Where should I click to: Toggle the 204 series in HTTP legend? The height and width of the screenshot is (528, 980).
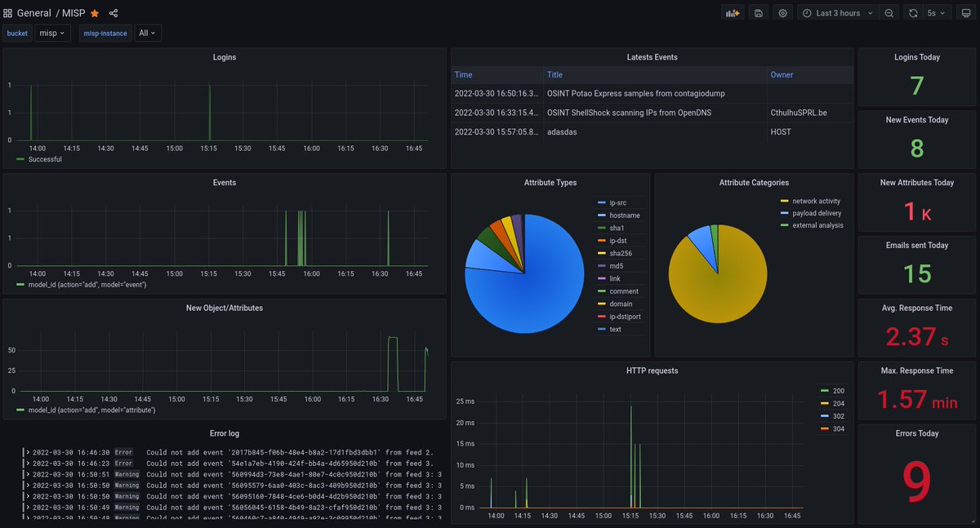coord(839,403)
